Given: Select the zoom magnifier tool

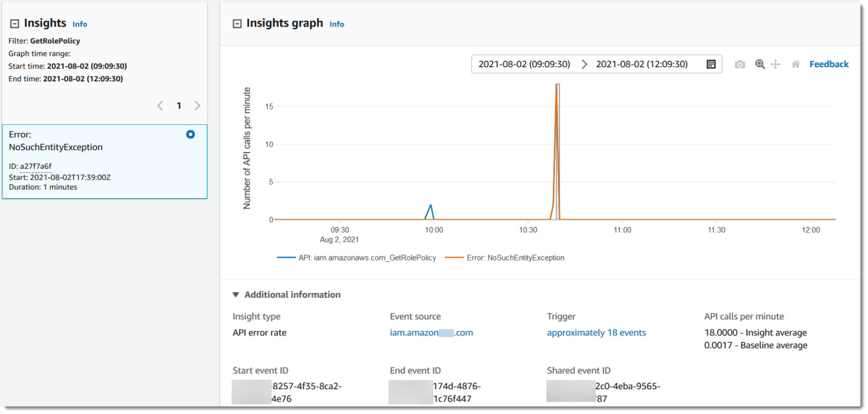Looking at the screenshot, I should point(760,64).
